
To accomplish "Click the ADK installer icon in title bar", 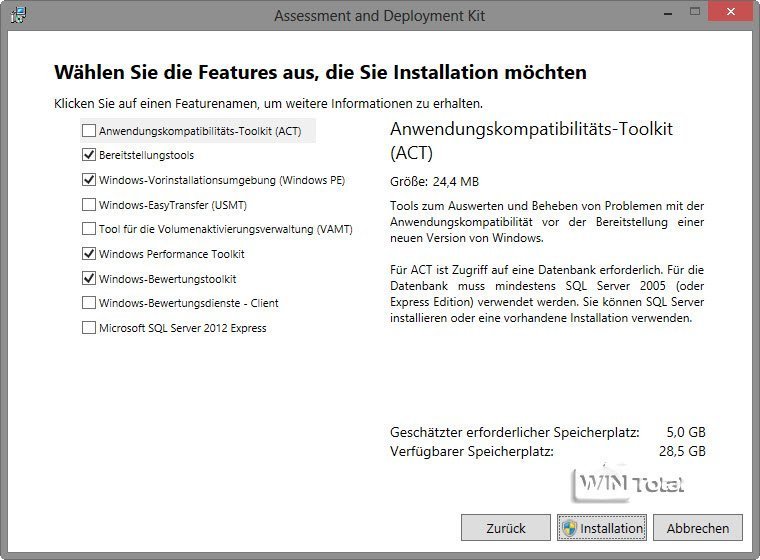I will tap(18, 15).
